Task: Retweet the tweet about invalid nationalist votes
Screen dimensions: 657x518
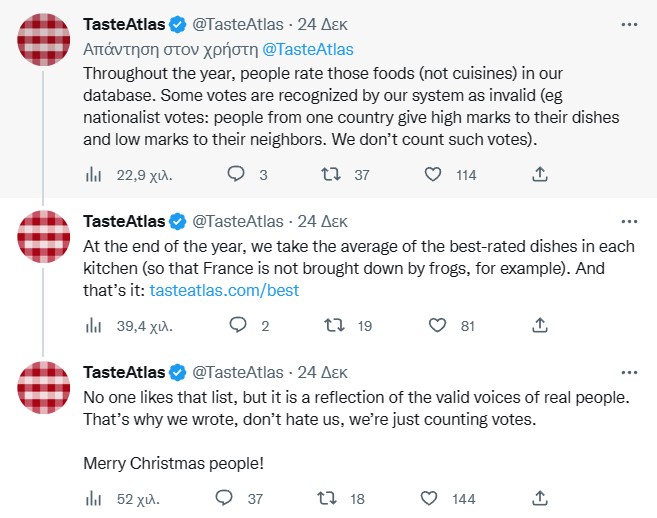Action: [328, 174]
